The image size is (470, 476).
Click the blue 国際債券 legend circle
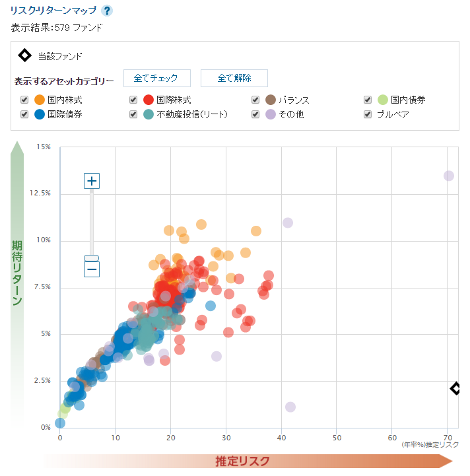point(39,114)
